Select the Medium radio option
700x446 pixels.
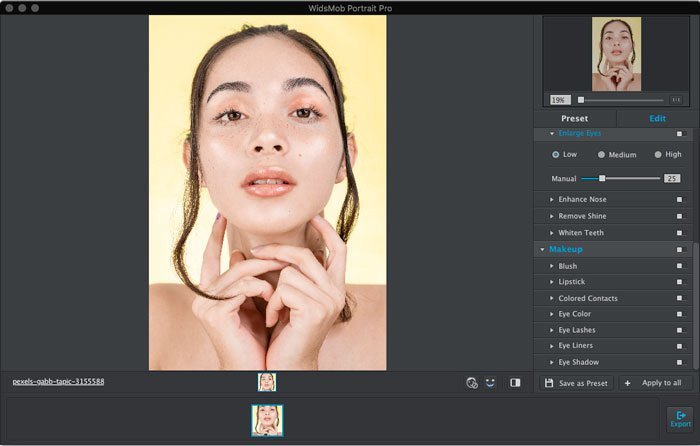click(x=601, y=154)
